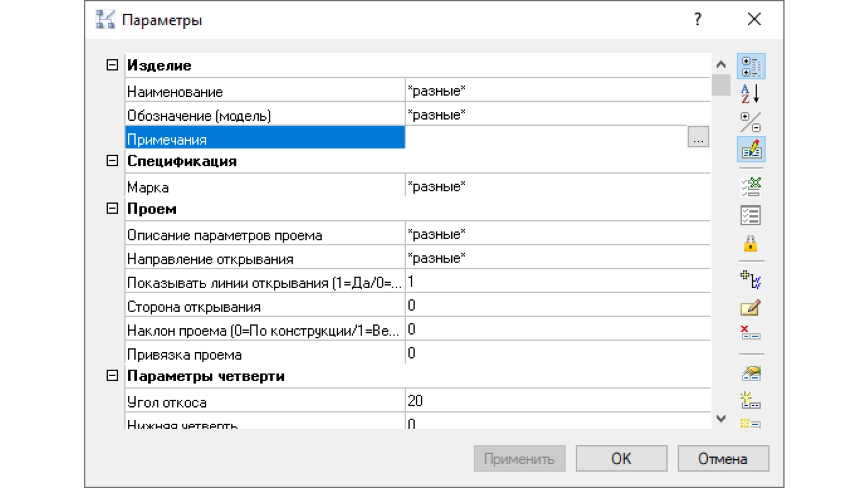Click the add parameter tree icon
Viewport: 868px width, 488px height.
pyautogui.click(x=751, y=280)
